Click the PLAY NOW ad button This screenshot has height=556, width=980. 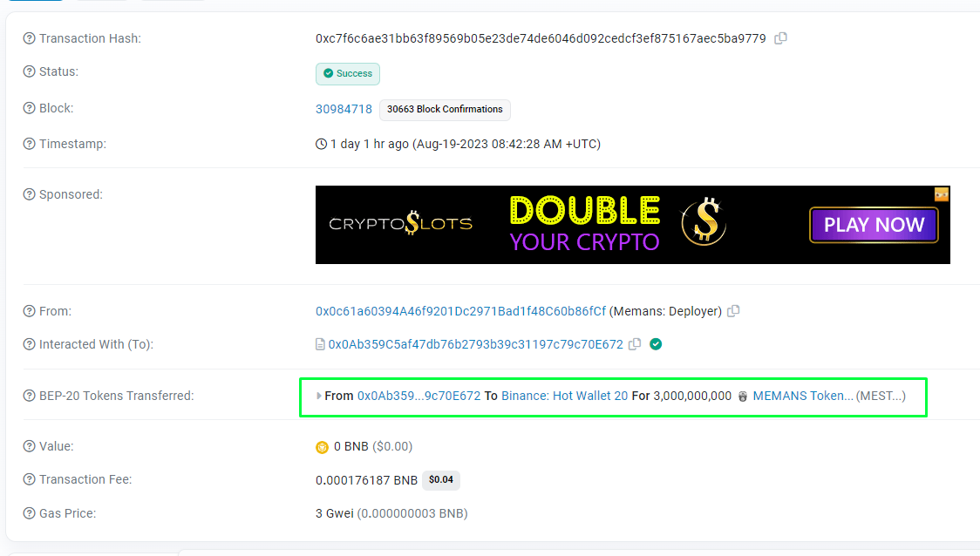pos(874,224)
